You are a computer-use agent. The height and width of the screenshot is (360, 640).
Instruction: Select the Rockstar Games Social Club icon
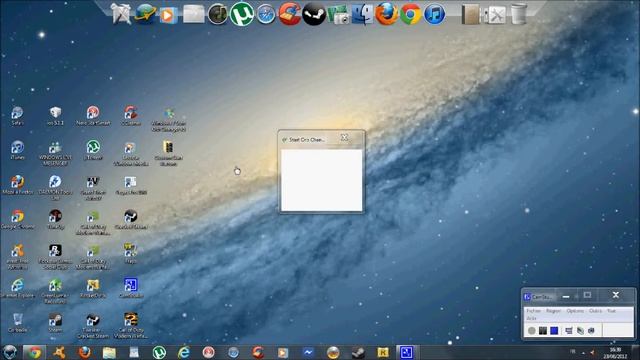point(55,257)
